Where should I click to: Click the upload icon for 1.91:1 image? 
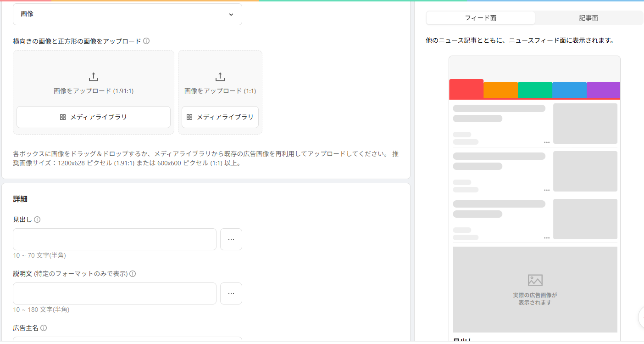pos(94,77)
